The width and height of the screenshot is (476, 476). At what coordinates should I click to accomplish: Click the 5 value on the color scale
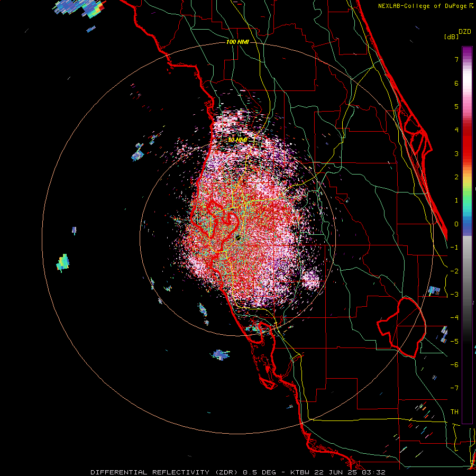pyautogui.click(x=456, y=106)
